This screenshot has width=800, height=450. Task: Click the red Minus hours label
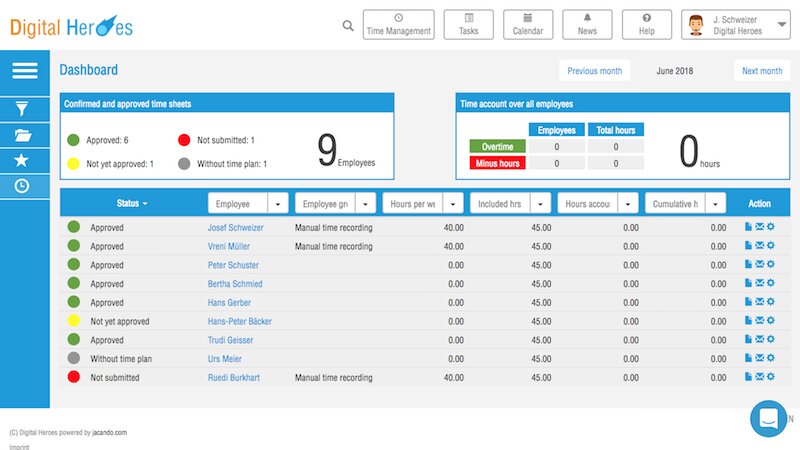495,163
